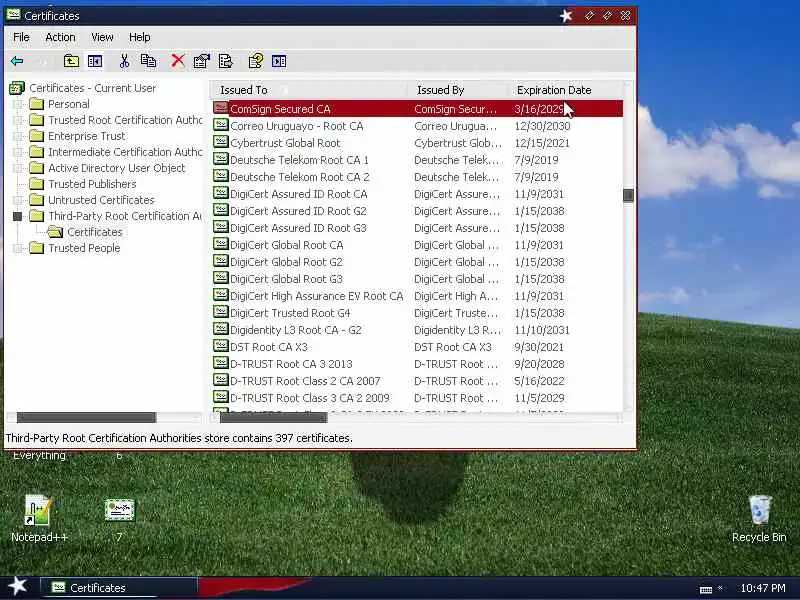This screenshot has height=600, width=800.
Task: Select the Correo Uruguayo - Root CA row
Action: pos(417,126)
